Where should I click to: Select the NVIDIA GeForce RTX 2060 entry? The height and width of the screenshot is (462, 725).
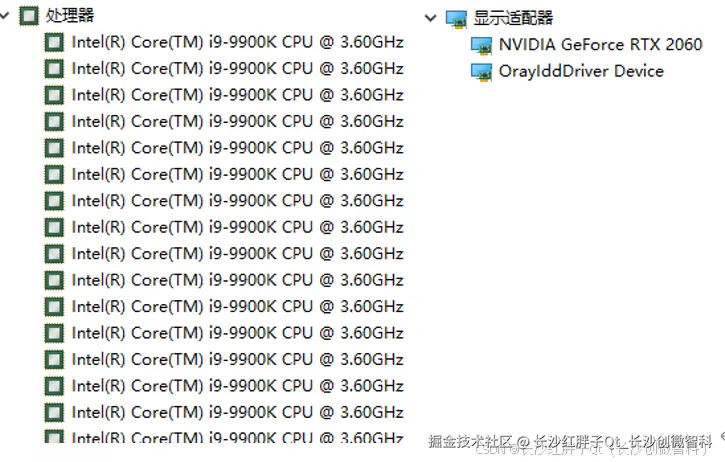(601, 45)
